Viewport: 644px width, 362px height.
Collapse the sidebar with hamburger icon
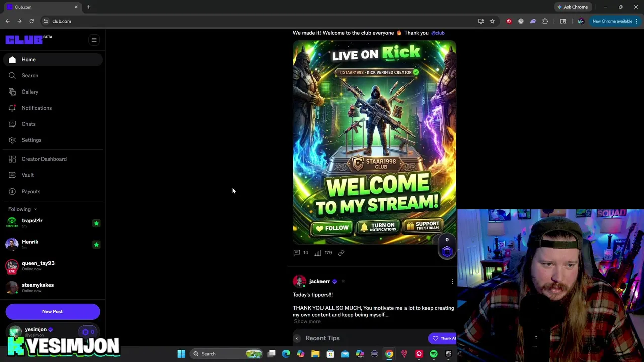[94, 40]
